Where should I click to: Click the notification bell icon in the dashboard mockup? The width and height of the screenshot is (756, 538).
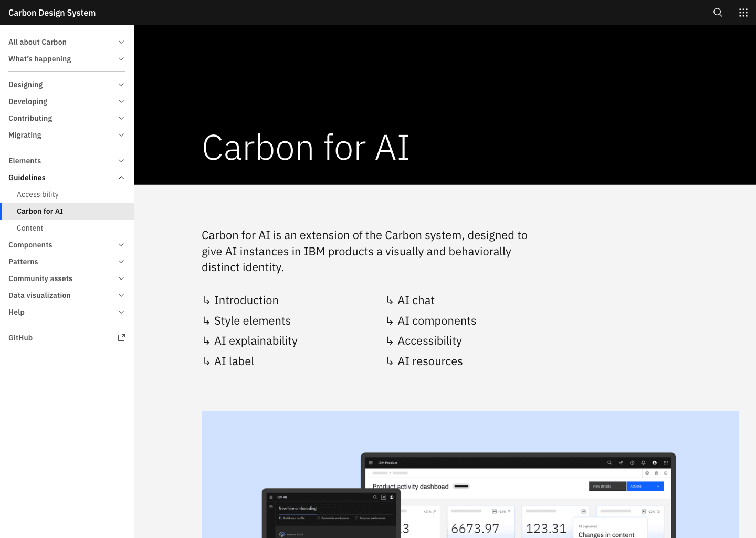click(644, 463)
